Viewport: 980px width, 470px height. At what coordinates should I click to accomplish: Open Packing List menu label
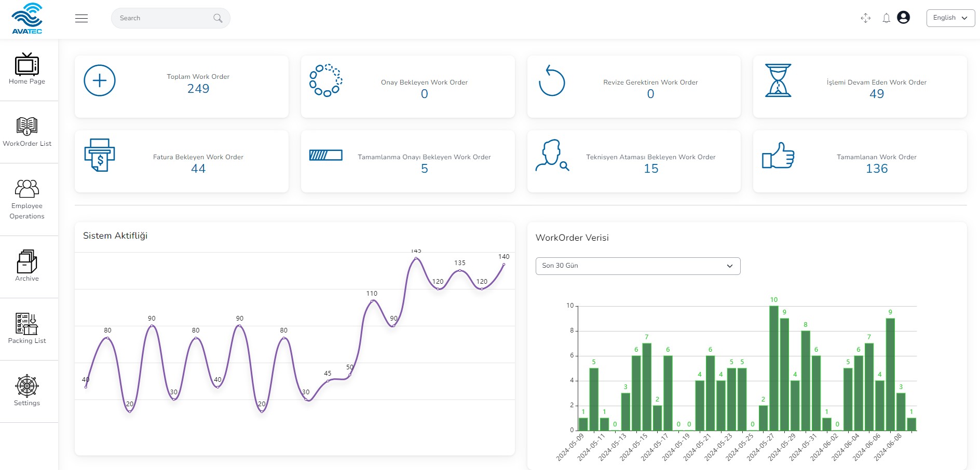click(27, 341)
